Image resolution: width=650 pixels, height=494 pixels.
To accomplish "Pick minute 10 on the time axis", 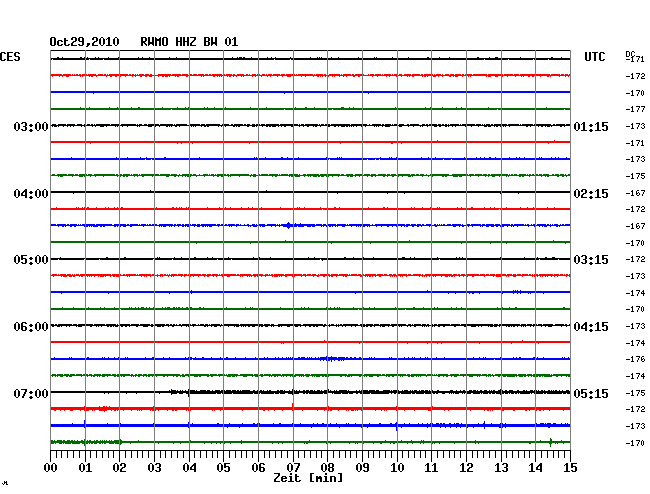I will click(x=397, y=467).
